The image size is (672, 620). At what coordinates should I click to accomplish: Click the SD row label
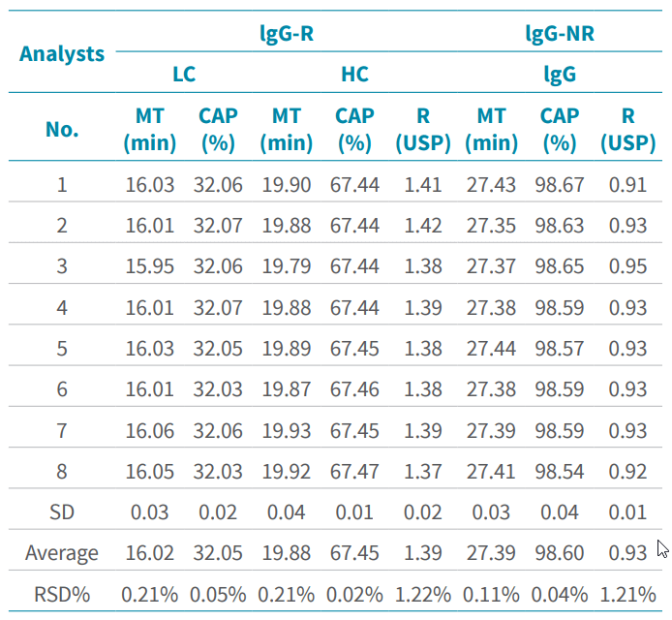[62, 512]
